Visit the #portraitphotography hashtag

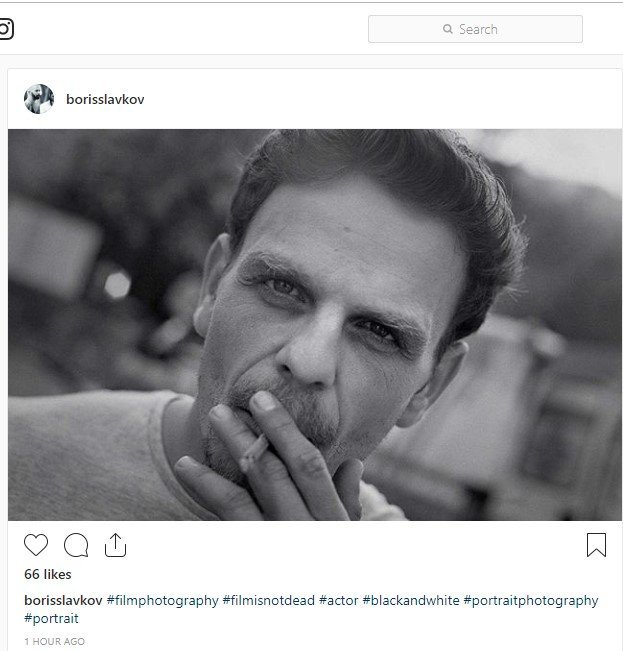point(531,601)
